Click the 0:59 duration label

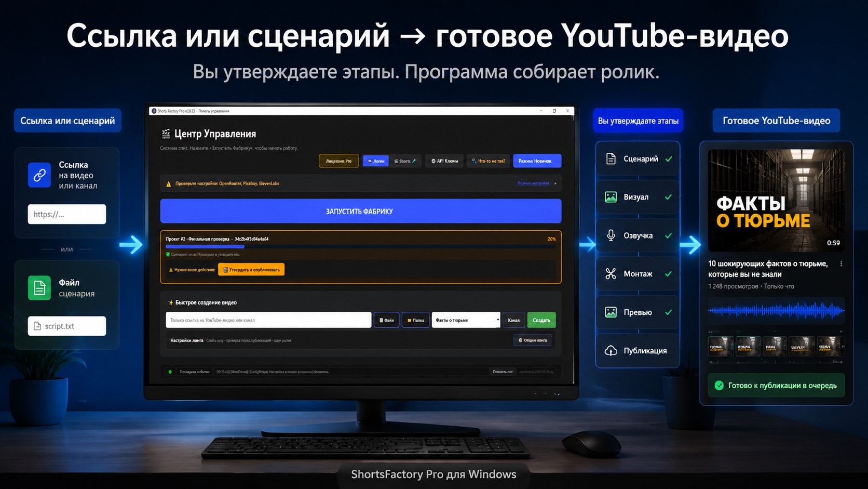[x=833, y=243]
